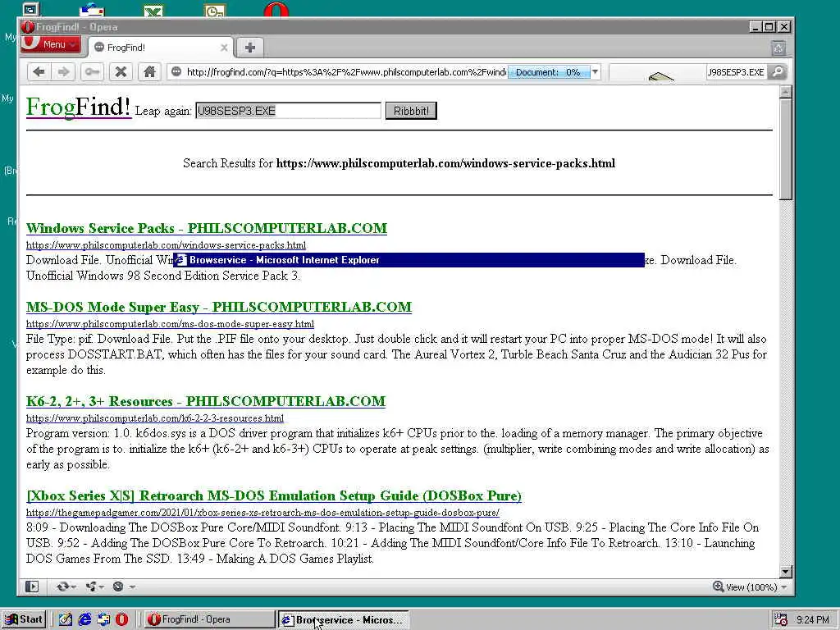Click the 9:24 PM system clock
This screenshot has height=630, width=840.
coord(812,620)
